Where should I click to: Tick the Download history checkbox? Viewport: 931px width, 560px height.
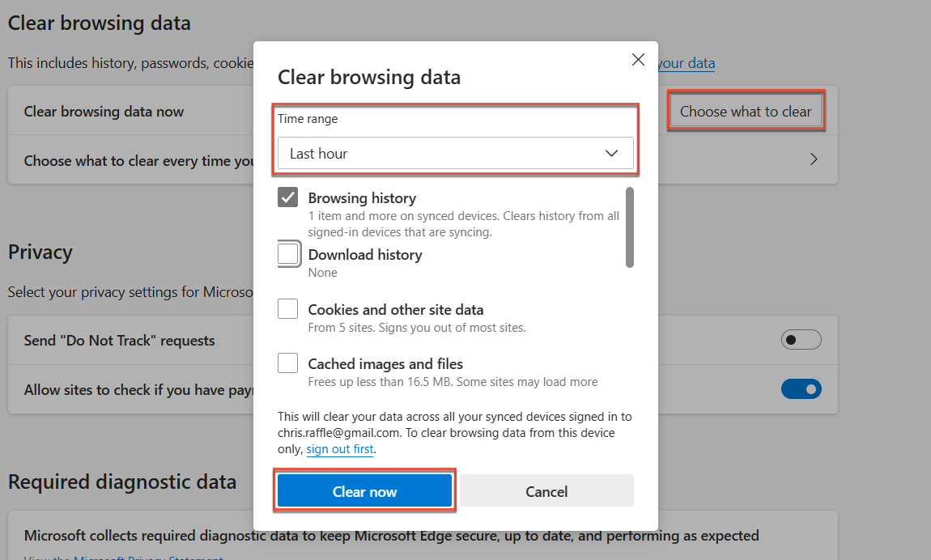pyautogui.click(x=288, y=254)
